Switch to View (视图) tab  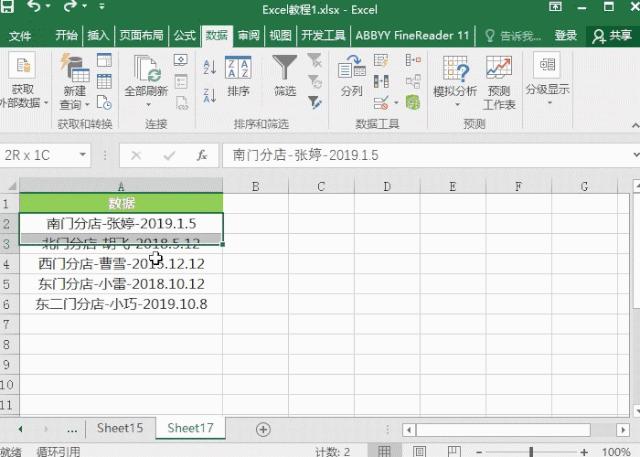tap(280, 35)
